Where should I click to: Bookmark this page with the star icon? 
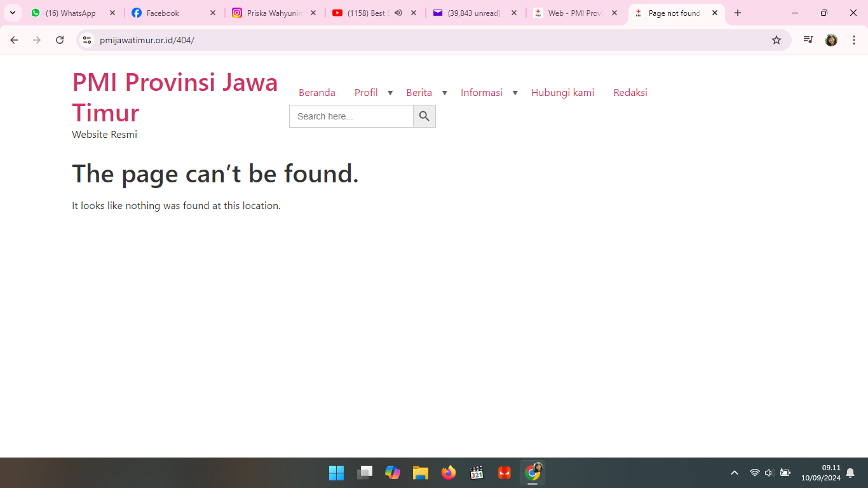tap(776, 40)
